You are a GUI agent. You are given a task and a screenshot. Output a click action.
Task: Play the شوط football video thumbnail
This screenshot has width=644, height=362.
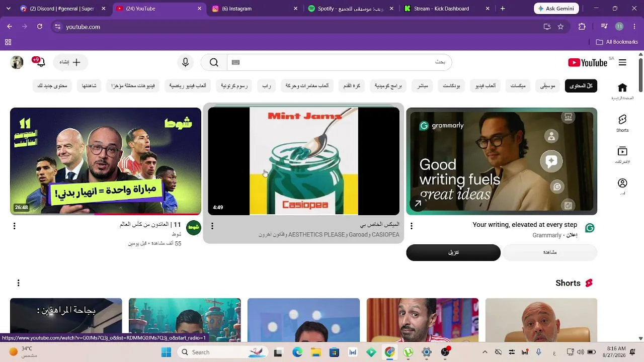[106, 161]
